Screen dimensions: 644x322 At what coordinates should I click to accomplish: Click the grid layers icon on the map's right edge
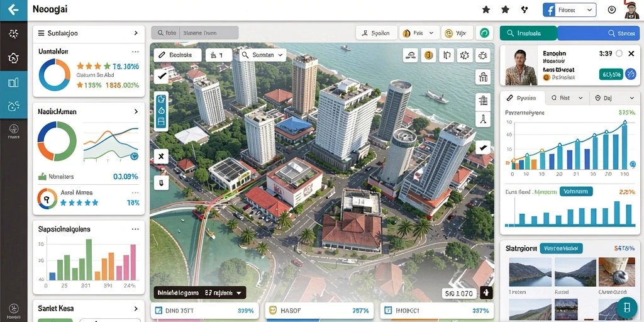pos(483,101)
